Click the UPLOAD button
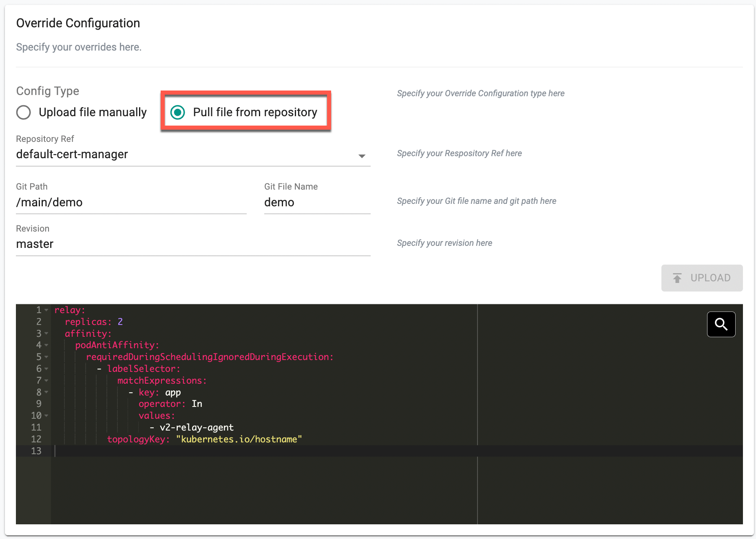Screen dimensions: 756x539 coord(701,278)
